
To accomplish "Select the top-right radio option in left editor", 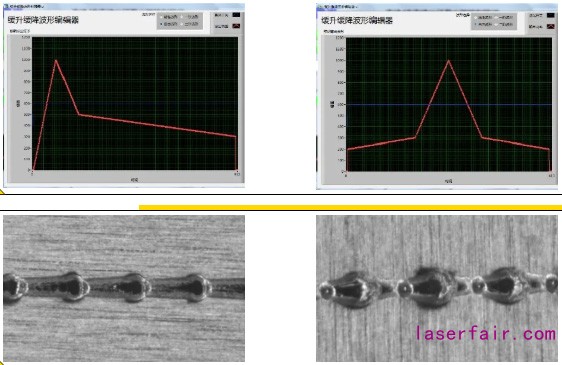I will pyautogui.click(x=182, y=17).
